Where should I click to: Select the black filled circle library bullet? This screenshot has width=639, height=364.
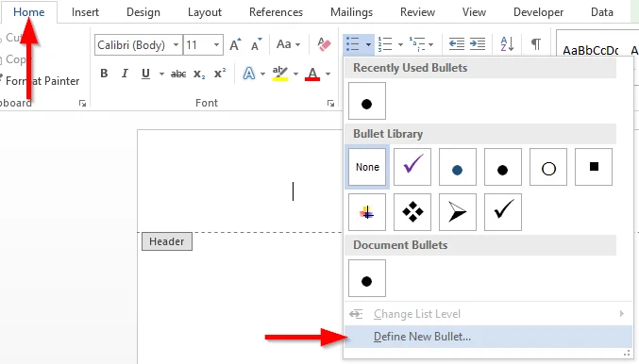503,167
